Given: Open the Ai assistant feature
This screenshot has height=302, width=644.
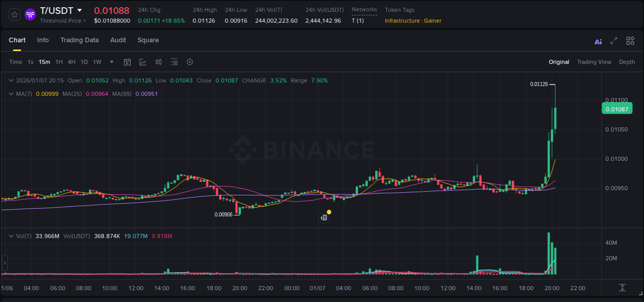Looking at the screenshot, I should pyautogui.click(x=598, y=41).
